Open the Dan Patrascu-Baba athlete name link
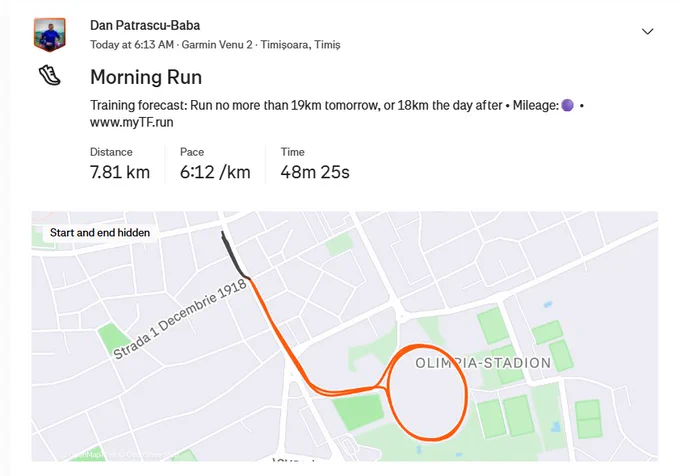This screenshot has height=476, width=680. [x=145, y=26]
